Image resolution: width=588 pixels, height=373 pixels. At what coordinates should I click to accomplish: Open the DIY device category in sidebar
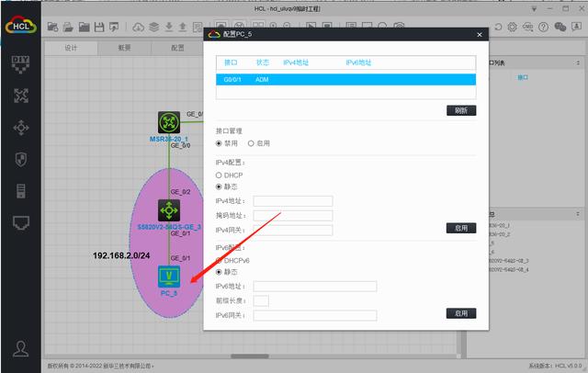pyautogui.click(x=20, y=64)
